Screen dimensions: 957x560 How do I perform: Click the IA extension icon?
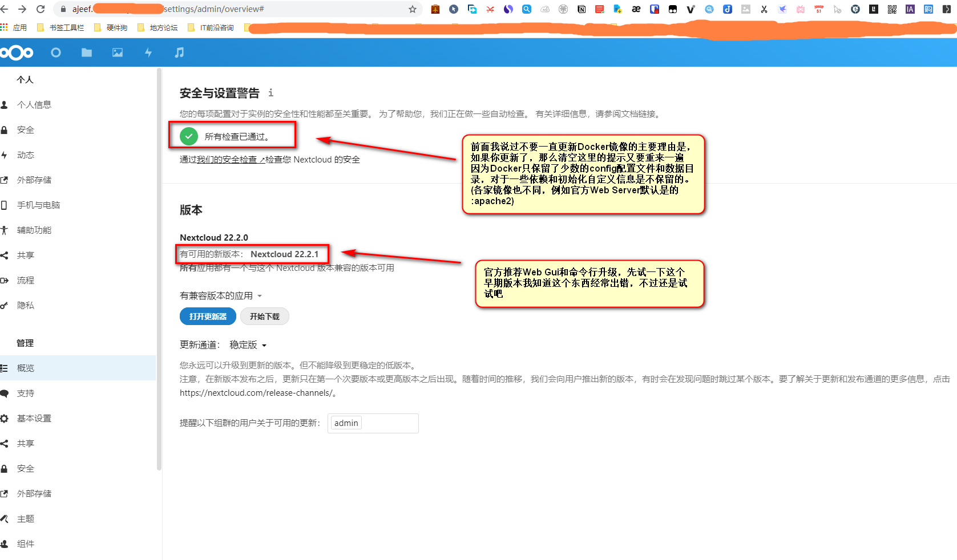910,9
